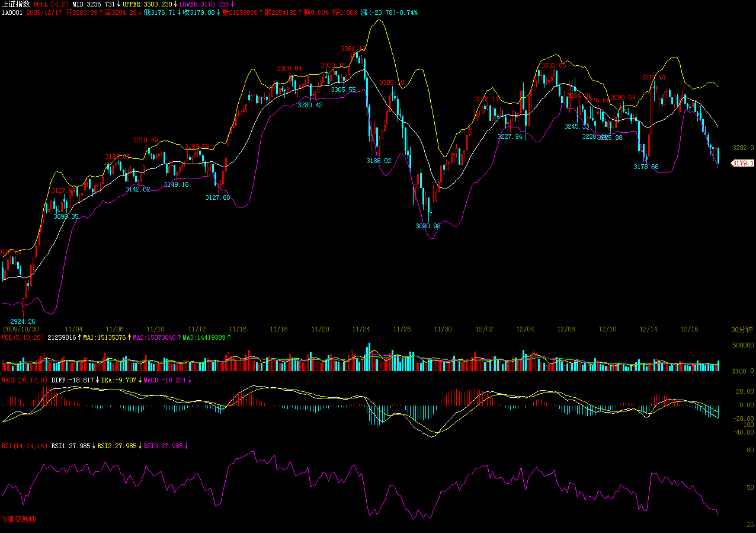Click the 3188.02 low price label
The width and height of the screenshot is (756, 533).
coord(379,161)
